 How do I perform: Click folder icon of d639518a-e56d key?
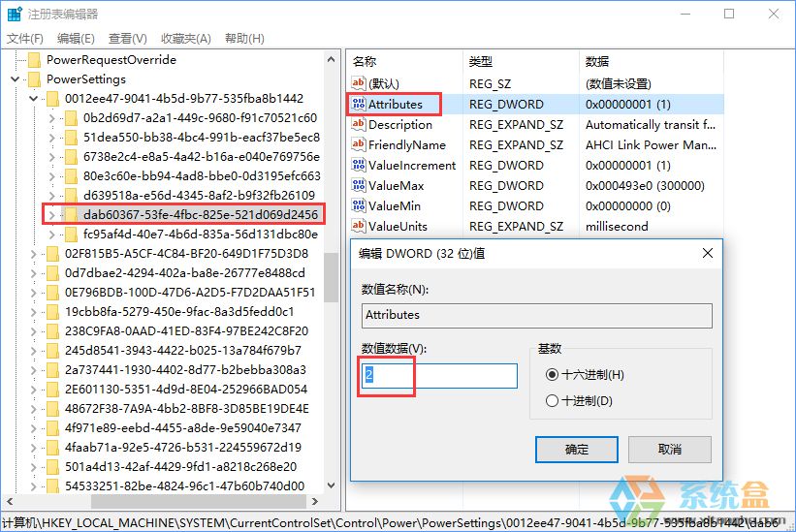[x=71, y=195]
